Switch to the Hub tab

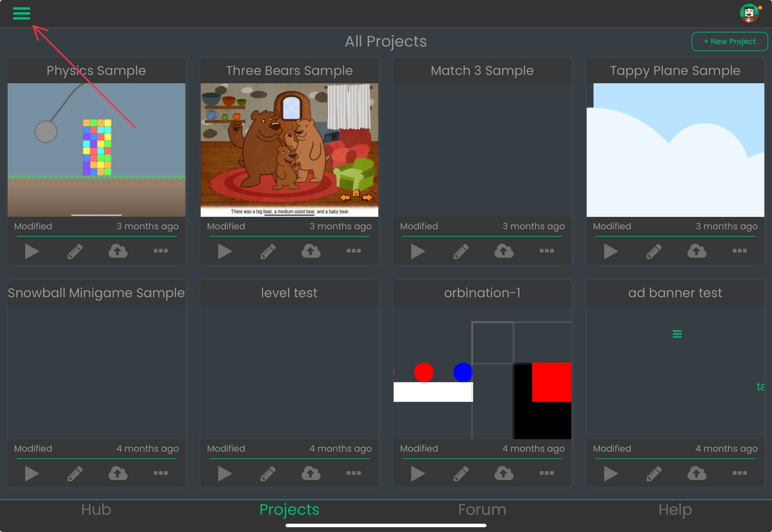click(96, 509)
